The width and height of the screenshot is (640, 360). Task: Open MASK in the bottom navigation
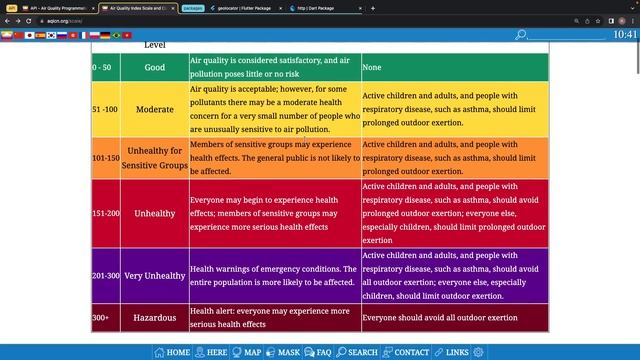pos(283,352)
